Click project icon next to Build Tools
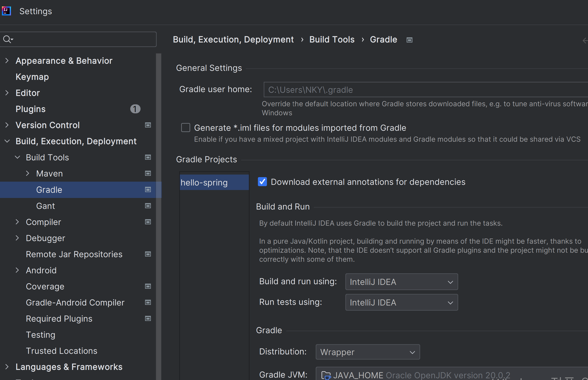Image resolution: width=588 pixels, height=380 pixels. (148, 157)
